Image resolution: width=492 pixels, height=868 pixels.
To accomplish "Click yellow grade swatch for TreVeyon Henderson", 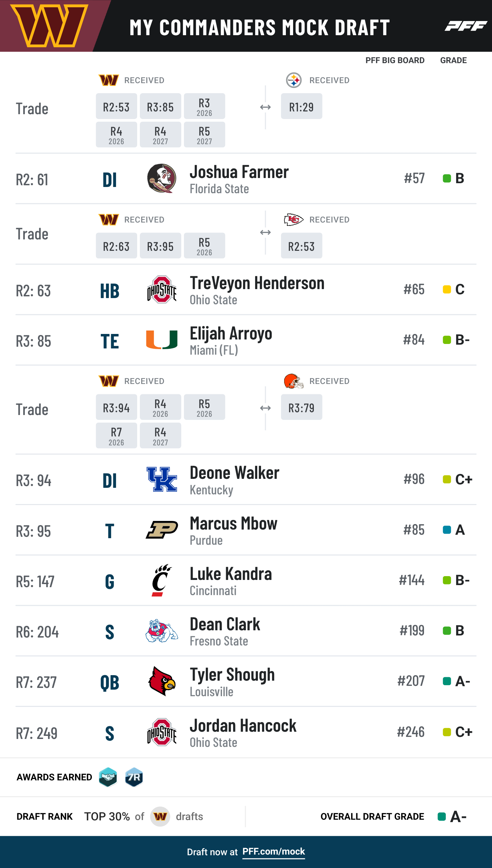I will [x=447, y=289].
